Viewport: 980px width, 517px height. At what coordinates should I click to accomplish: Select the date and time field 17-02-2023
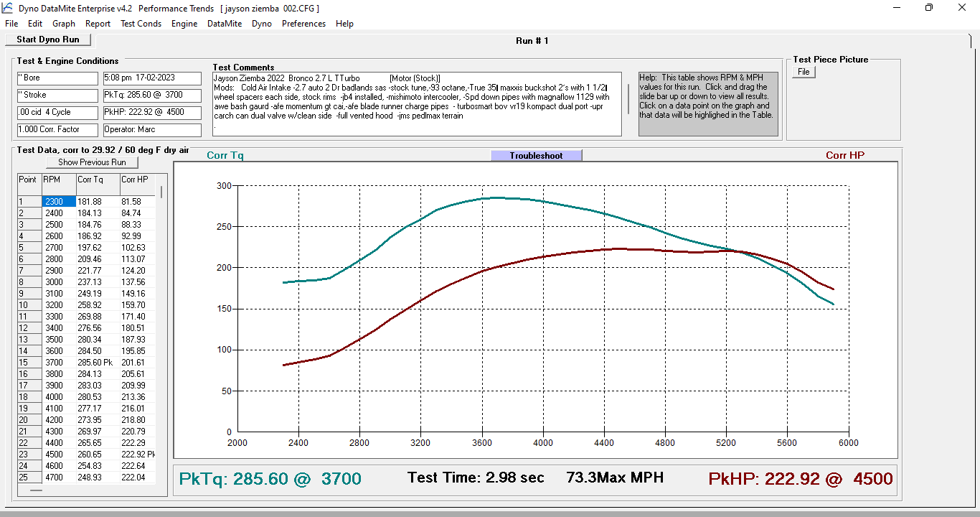[152, 78]
